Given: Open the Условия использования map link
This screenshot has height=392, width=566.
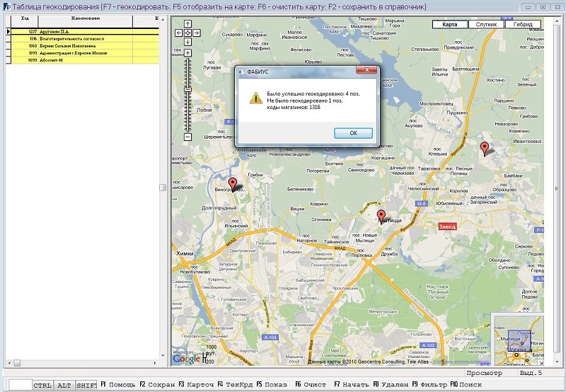Looking at the screenshot, I should pyautogui.click(x=461, y=362).
